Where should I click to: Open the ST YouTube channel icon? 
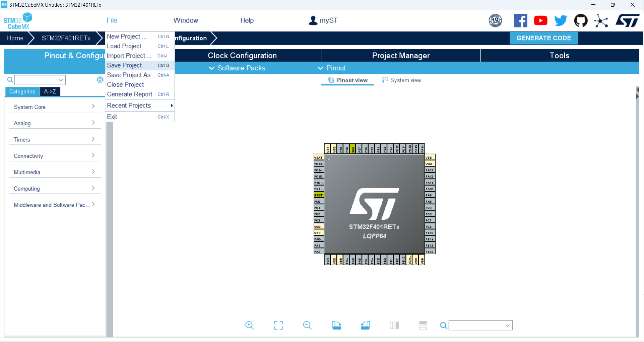click(x=540, y=20)
